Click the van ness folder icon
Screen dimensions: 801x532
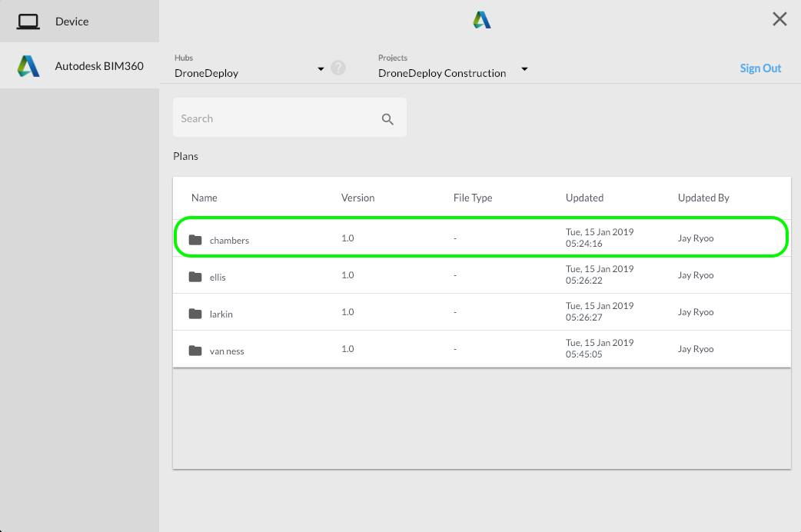195,351
